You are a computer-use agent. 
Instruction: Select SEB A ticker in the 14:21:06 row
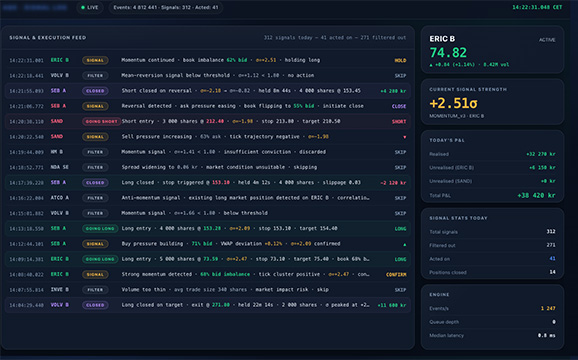[58, 106]
